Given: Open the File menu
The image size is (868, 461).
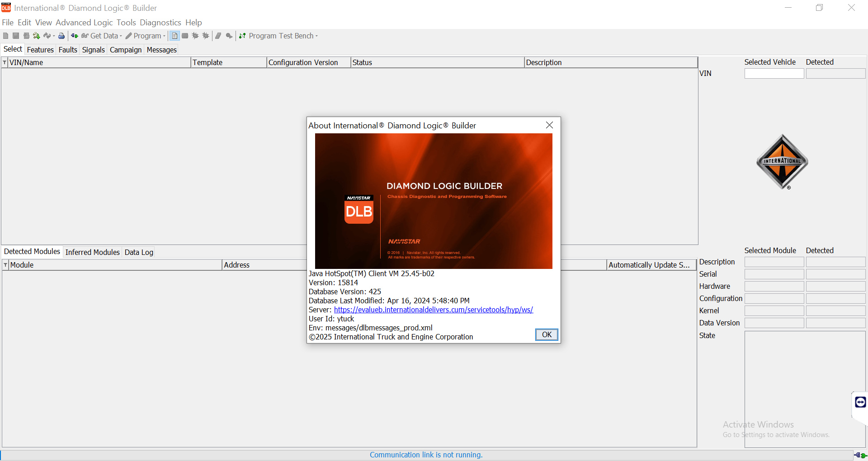Looking at the screenshot, I should (x=8, y=23).
